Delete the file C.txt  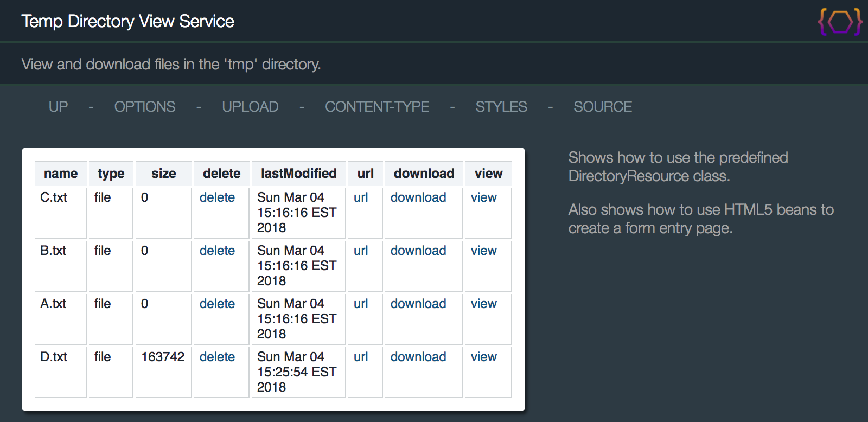pos(217,197)
